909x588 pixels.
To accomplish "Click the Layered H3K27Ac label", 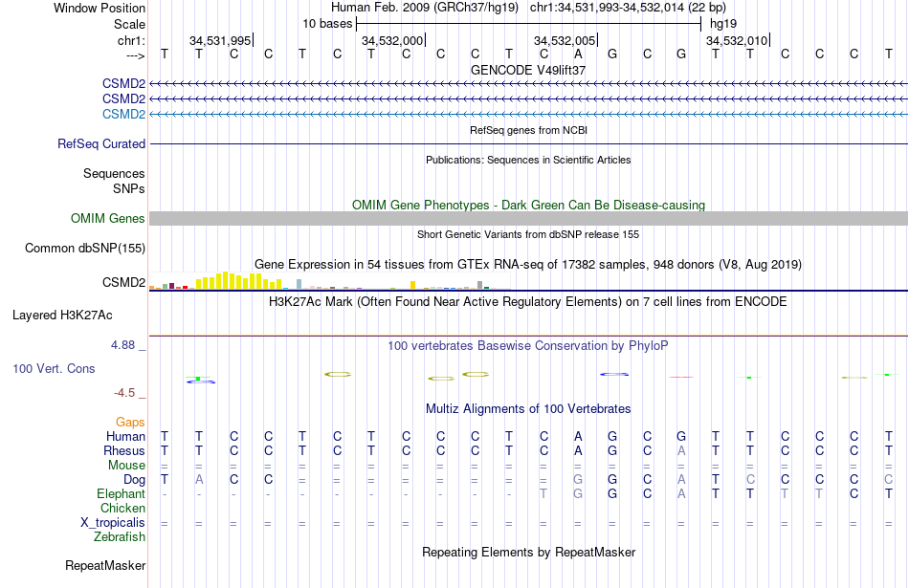I will click(x=62, y=316).
